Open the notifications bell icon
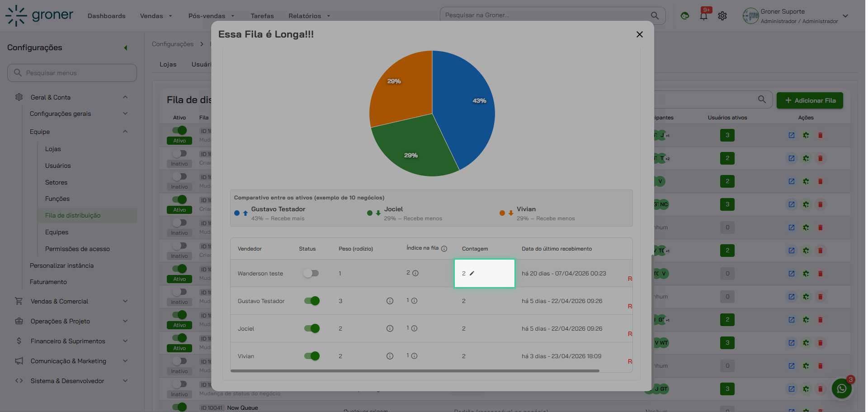This screenshot has height=412, width=868. pos(703,16)
